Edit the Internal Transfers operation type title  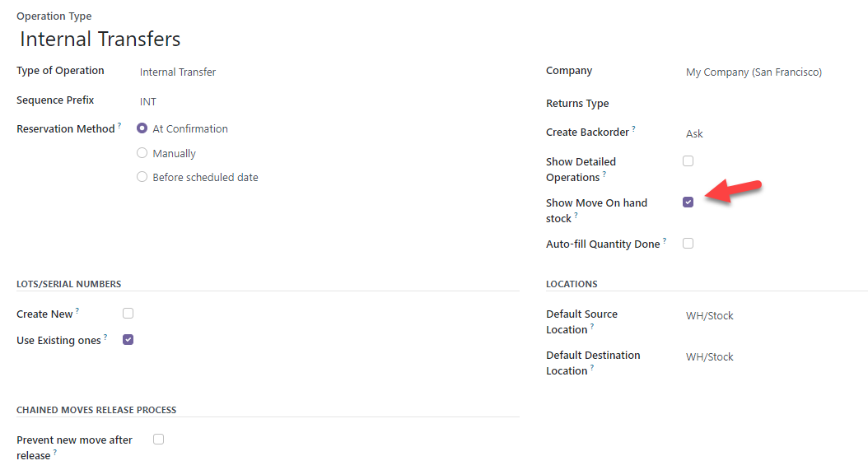100,40
